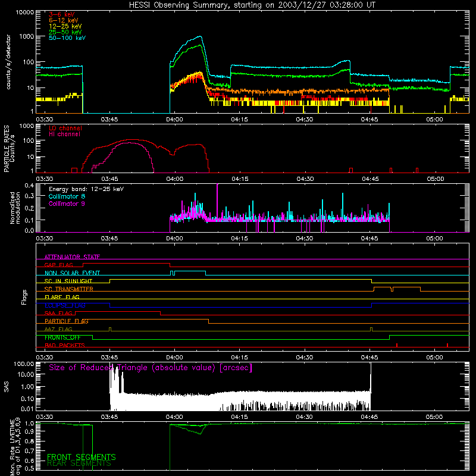
Task: Select the 50-100 keV legend entry
Action: tap(67, 38)
